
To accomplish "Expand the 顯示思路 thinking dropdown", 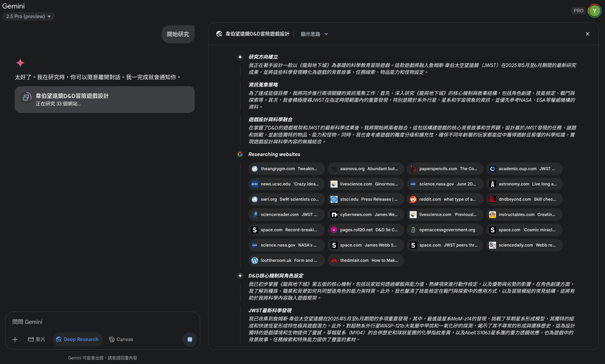I will [314, 34].
